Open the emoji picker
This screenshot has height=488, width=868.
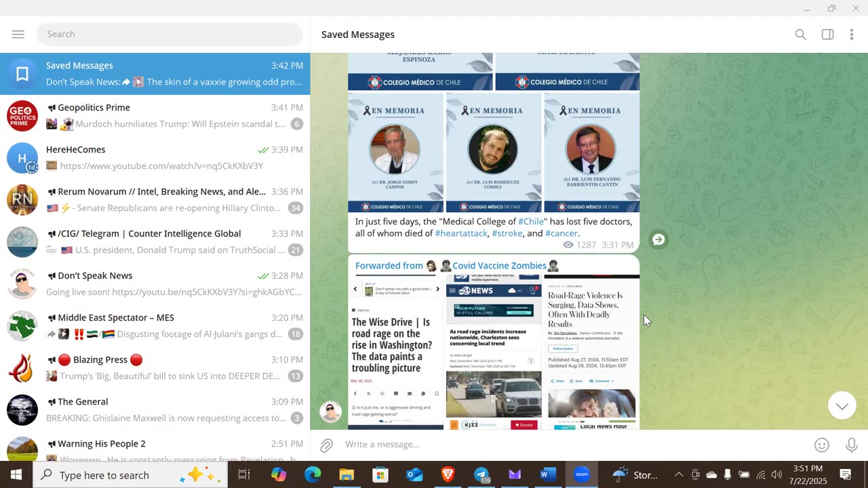822,445
